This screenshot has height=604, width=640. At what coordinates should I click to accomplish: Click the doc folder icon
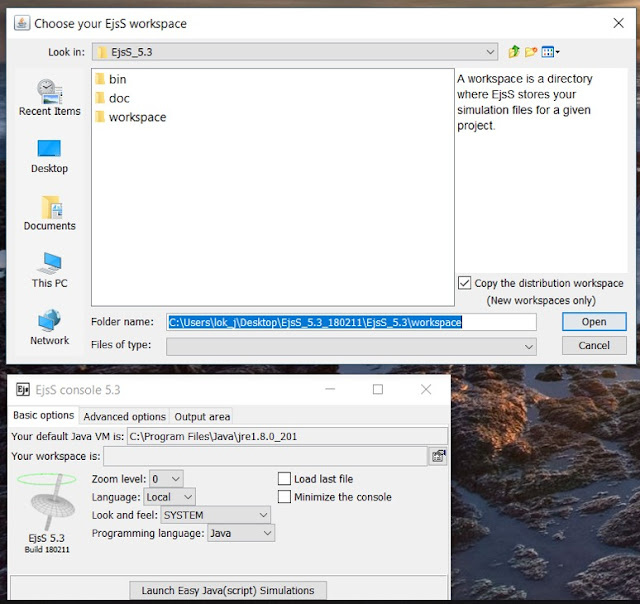point(100,98)
